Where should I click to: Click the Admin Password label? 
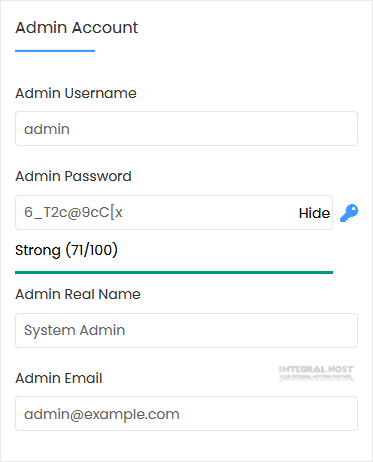click(x=73, y=176)
